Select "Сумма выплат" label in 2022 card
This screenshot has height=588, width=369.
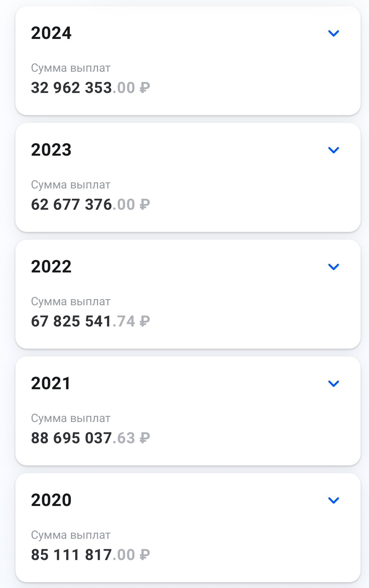tap(71, 302)
